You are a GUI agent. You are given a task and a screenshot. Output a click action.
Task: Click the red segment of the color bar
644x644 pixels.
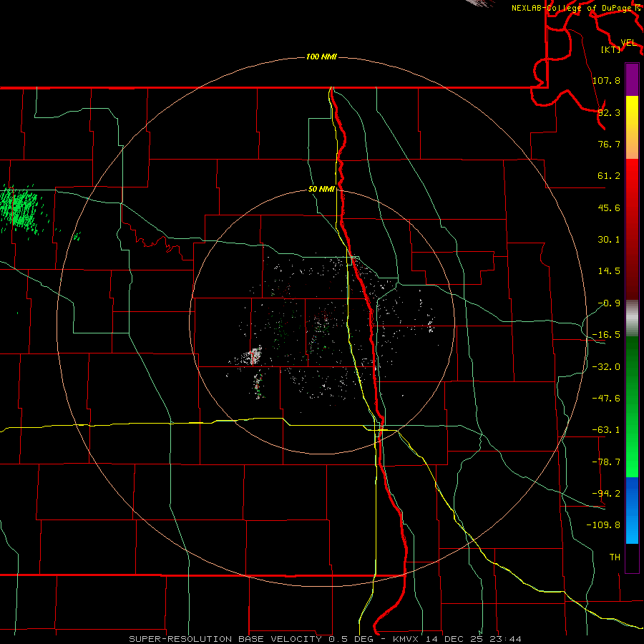(632, 229)
